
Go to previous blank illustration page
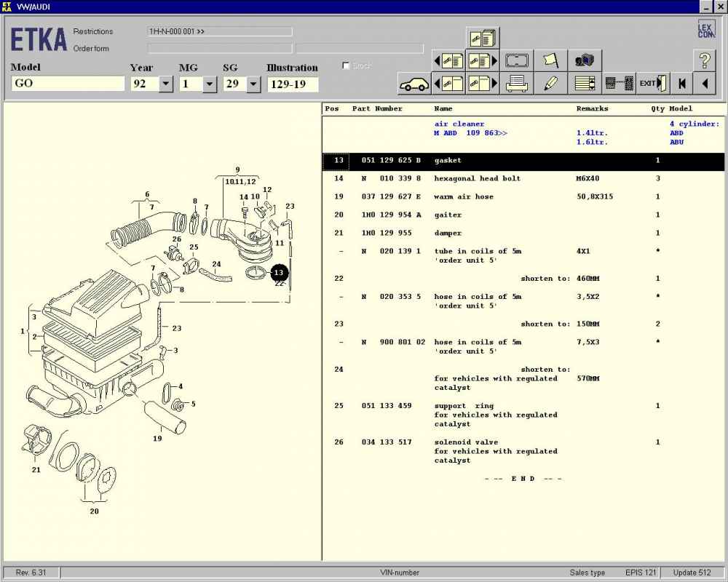click(x=448, y=84)
